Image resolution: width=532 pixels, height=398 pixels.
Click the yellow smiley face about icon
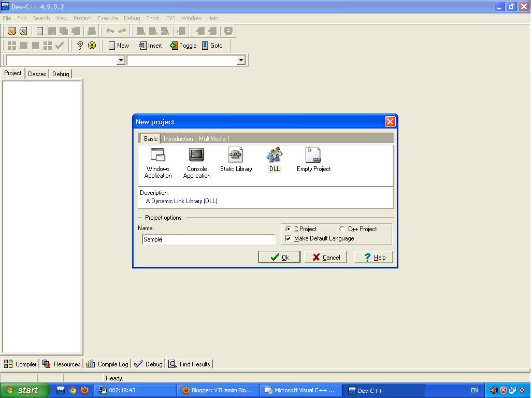[92, 46]
